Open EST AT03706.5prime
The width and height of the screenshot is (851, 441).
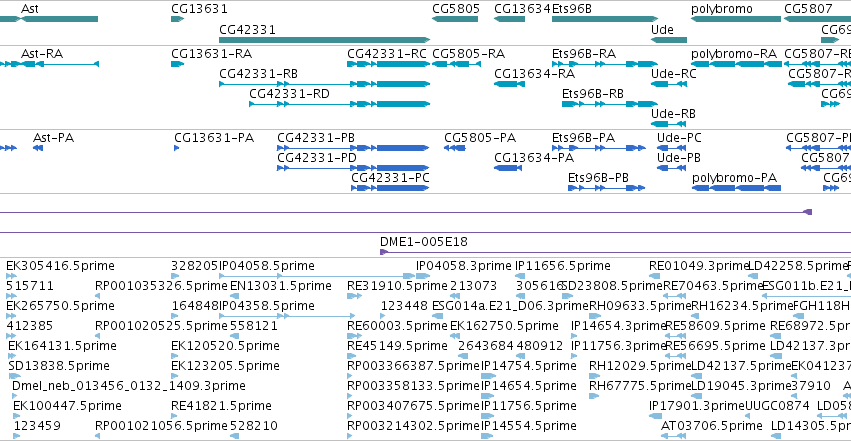[x=712, y=426]
